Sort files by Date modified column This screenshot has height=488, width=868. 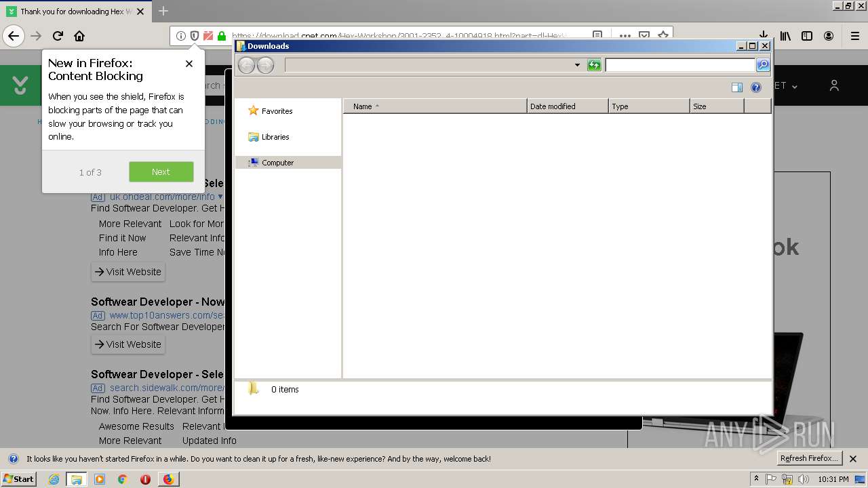[568, 106]
